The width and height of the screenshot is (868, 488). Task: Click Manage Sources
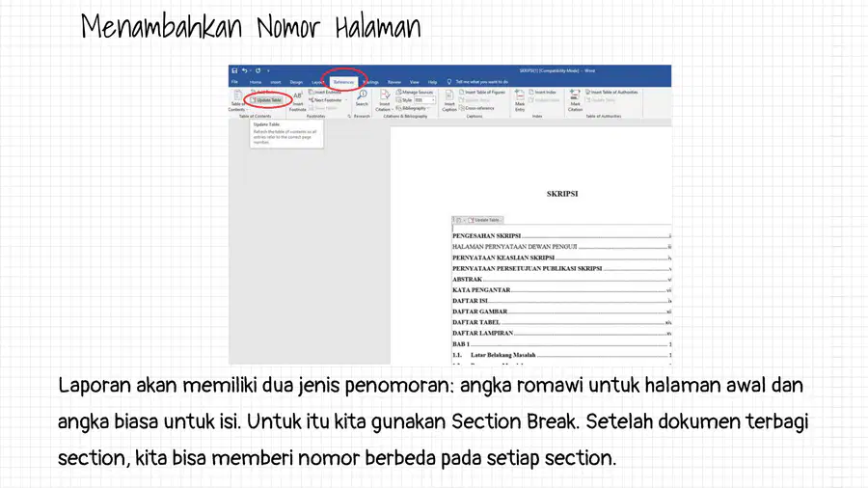(x=415, y=92)
